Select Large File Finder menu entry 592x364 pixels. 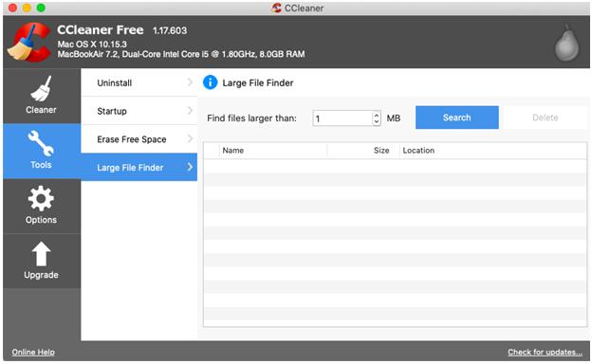point(139,167)
